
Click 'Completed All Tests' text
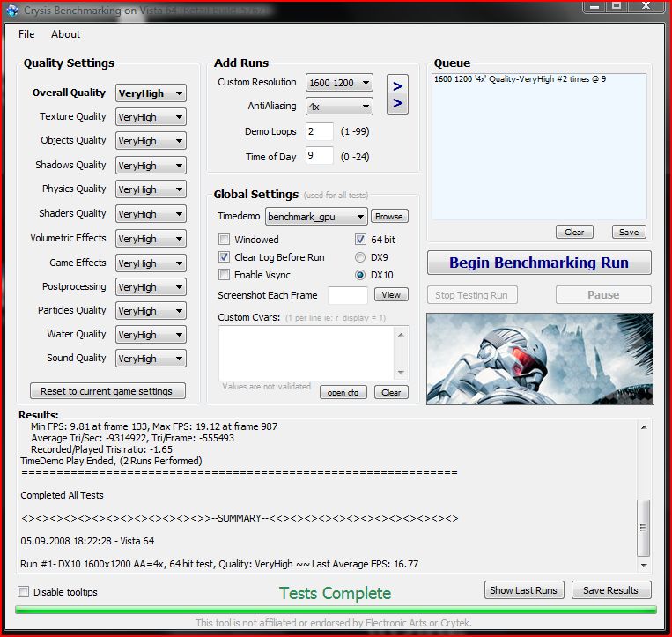(63, 495)
